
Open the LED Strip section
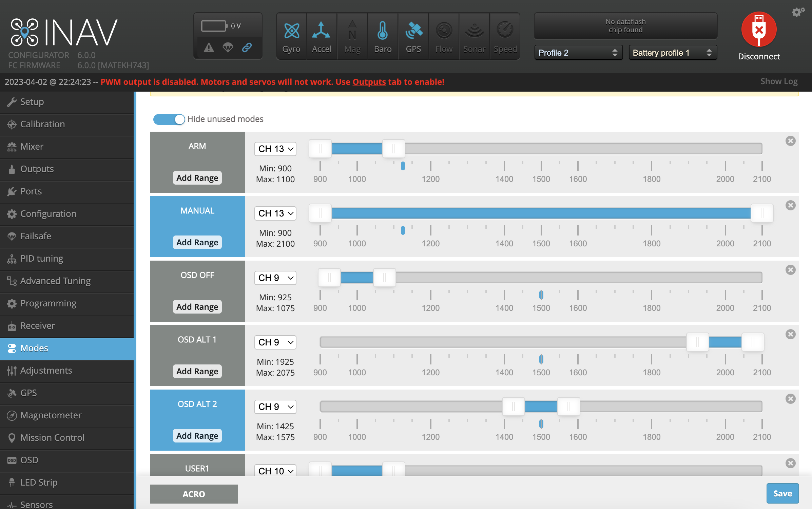[x=38, y=482]
